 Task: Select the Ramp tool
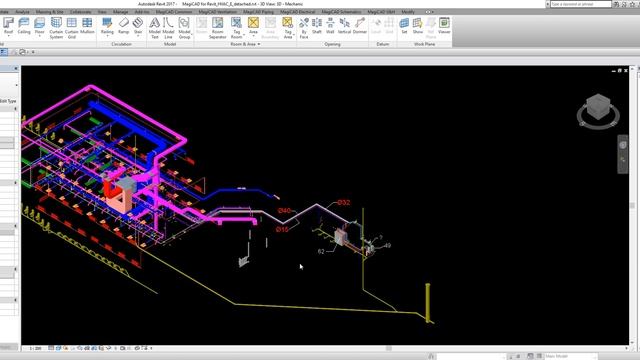(123, 25)
